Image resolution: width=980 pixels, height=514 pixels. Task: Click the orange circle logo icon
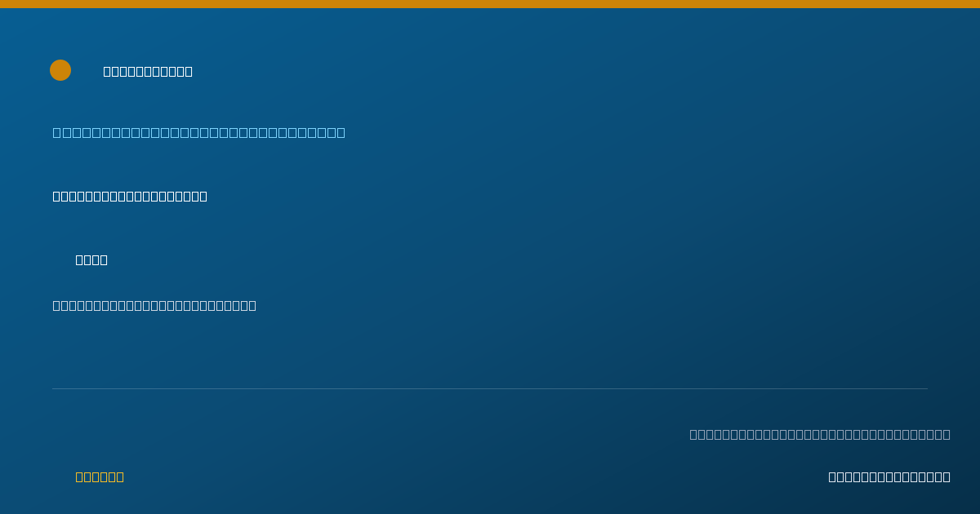60,70
